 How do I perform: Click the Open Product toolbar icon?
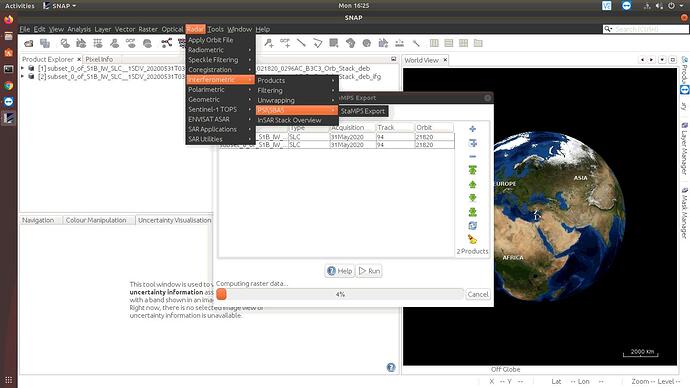click(29, 43)
